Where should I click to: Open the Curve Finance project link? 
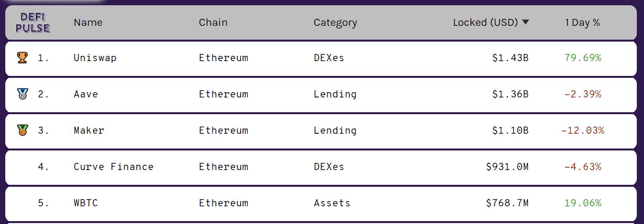coord(114,167)
